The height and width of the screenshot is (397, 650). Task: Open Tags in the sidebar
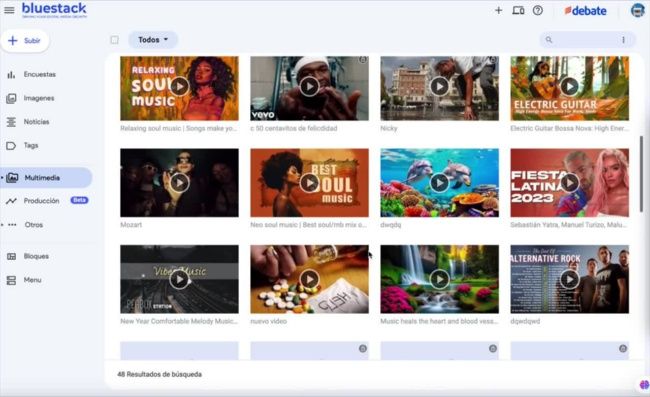[x=31, y=145]
